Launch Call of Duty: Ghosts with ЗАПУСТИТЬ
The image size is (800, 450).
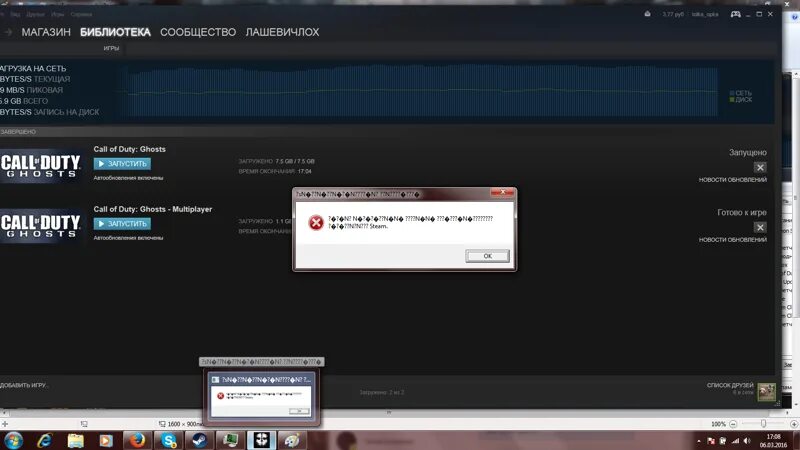point(122,164)
